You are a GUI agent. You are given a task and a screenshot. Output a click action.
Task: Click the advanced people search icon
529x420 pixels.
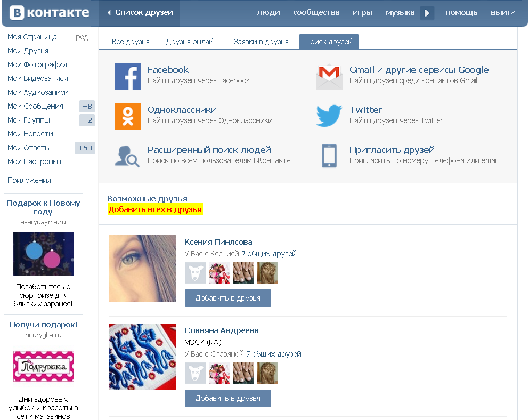(127, 156)
